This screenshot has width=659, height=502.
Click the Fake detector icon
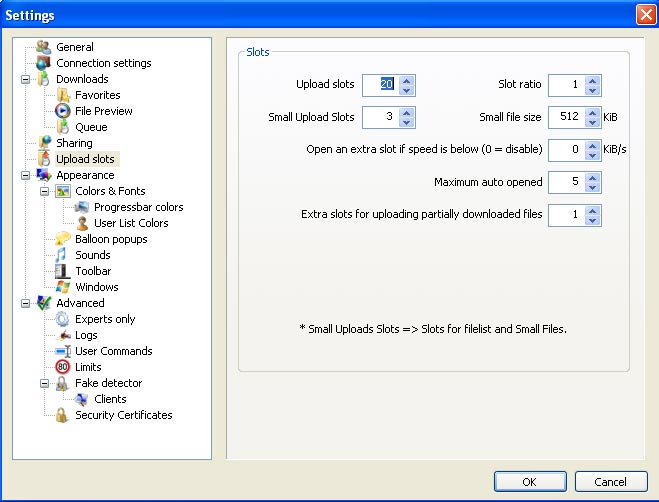[62, 383]
